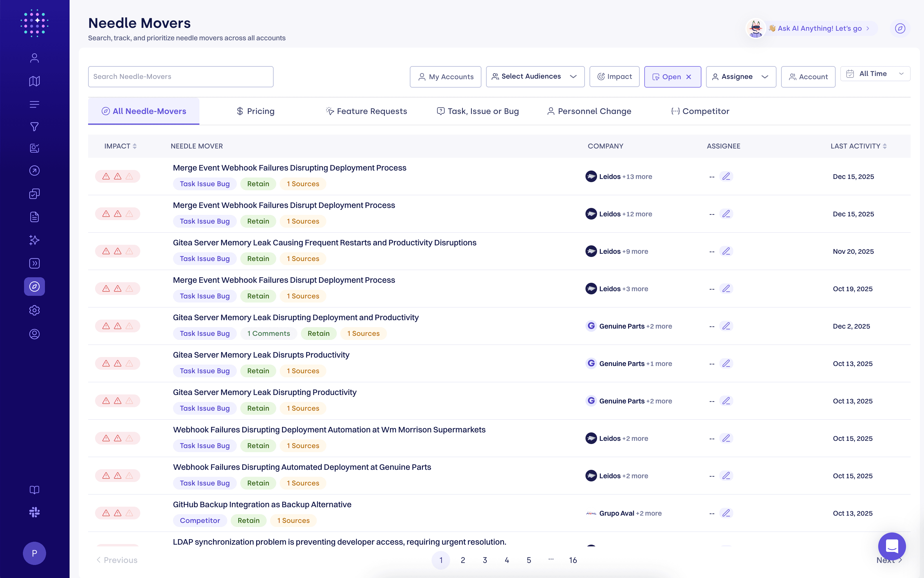Screen dimensions: 924x578
Task: Edit assignee for Genuine Parts Dec 2 row
Action: pos(726,326)
